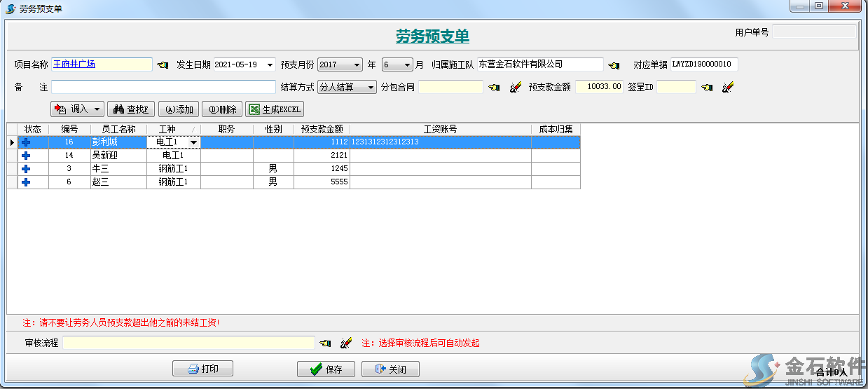This screenshot has width=868, height=389.
Task: Open the month dropdown showing 6
Action: (x=408, y=65)
